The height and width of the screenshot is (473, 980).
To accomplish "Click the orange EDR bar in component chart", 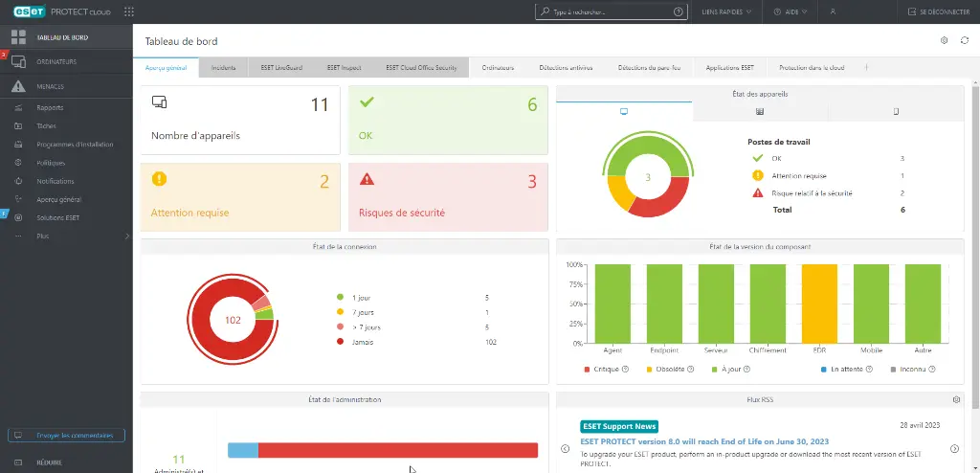I will (x=819, y=304).
